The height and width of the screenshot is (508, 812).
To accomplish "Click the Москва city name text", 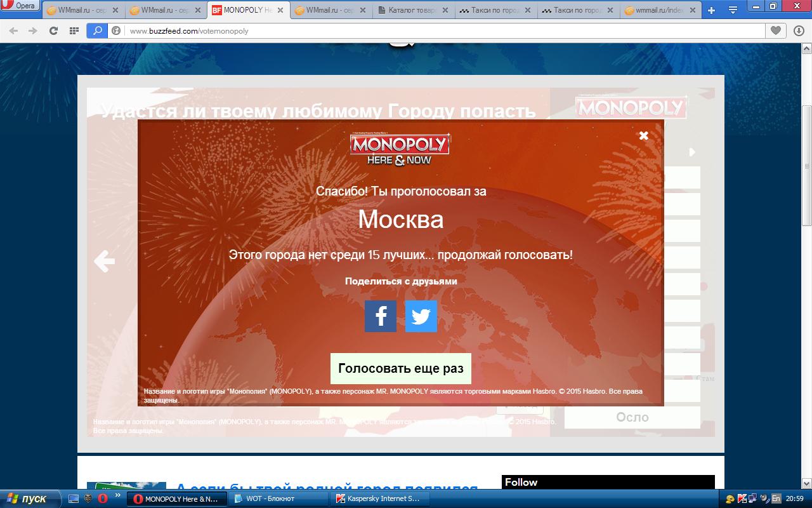I will click(x=401, y=219).
